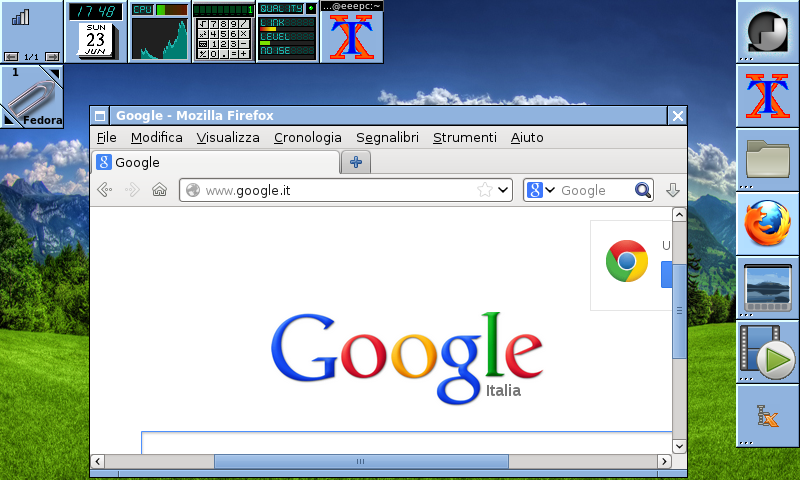
Task: Open the Cronologia menu
Action: pos(308,137)
